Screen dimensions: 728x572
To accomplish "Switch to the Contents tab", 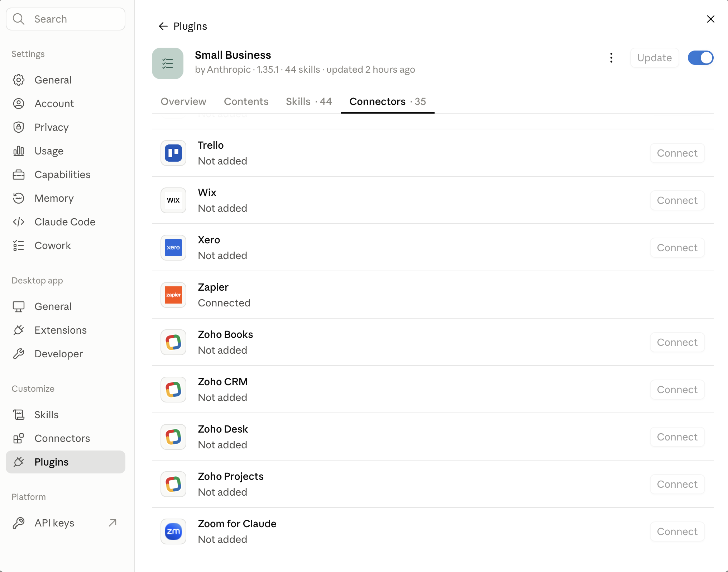I will (246, 101).
